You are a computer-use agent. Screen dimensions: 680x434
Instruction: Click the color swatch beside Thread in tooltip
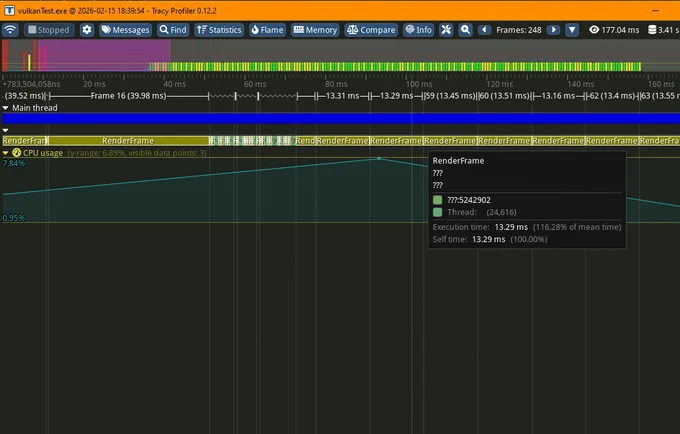(438, 212)
